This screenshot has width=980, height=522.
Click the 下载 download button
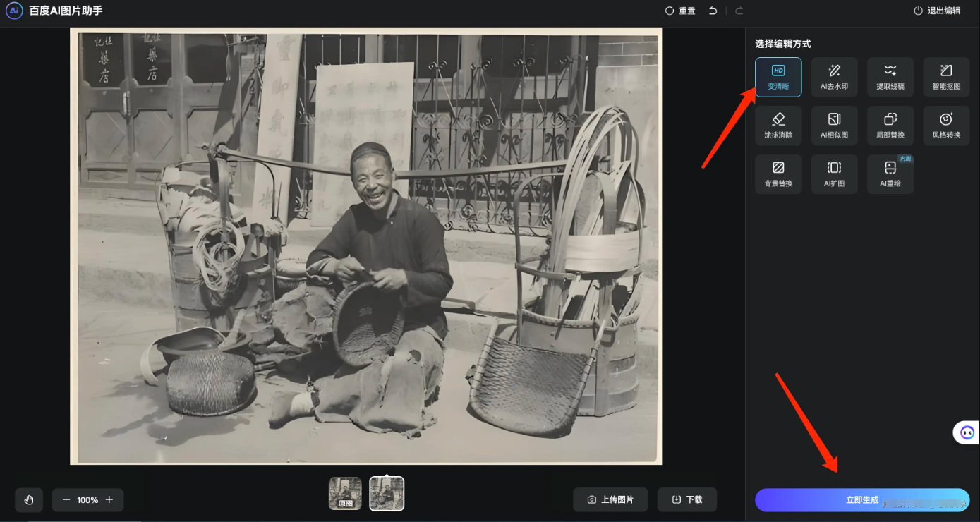click(x=686, y=499)
